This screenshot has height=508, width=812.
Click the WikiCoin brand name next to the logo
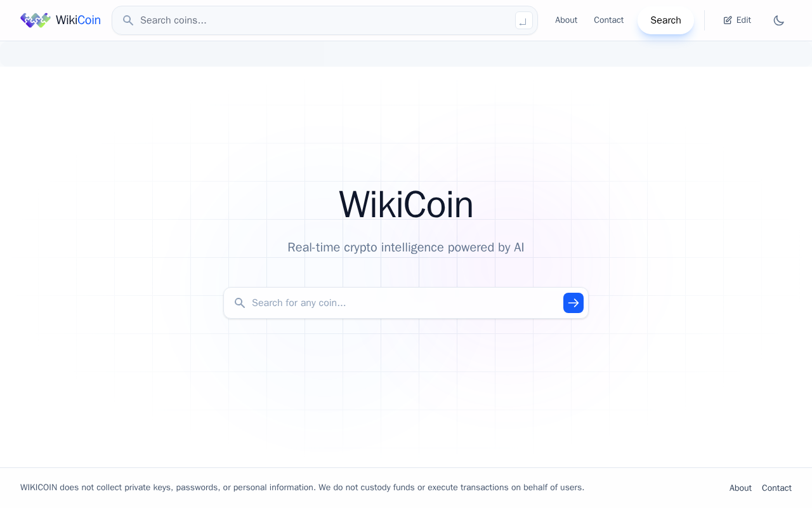[x=78, y=20]
